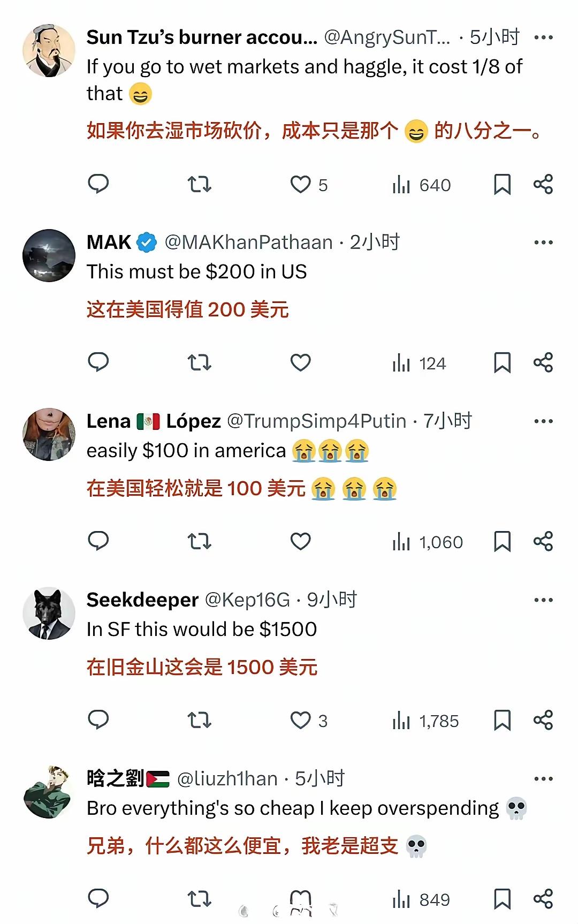View analytics showing 640 views

point(422,185)
